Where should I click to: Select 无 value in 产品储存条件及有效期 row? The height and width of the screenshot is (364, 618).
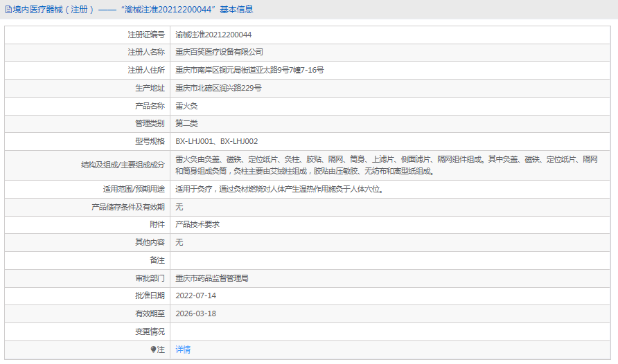179,207
